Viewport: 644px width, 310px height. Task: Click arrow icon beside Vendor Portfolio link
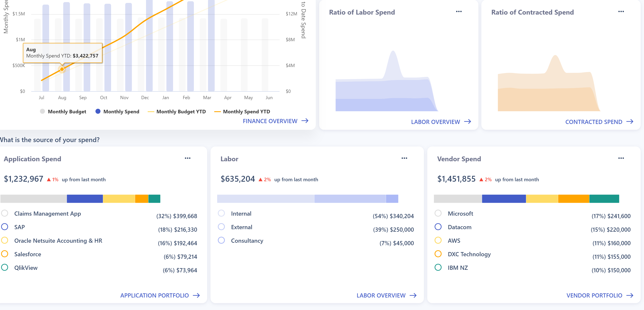pyautogui.click(x=630, y=295)
